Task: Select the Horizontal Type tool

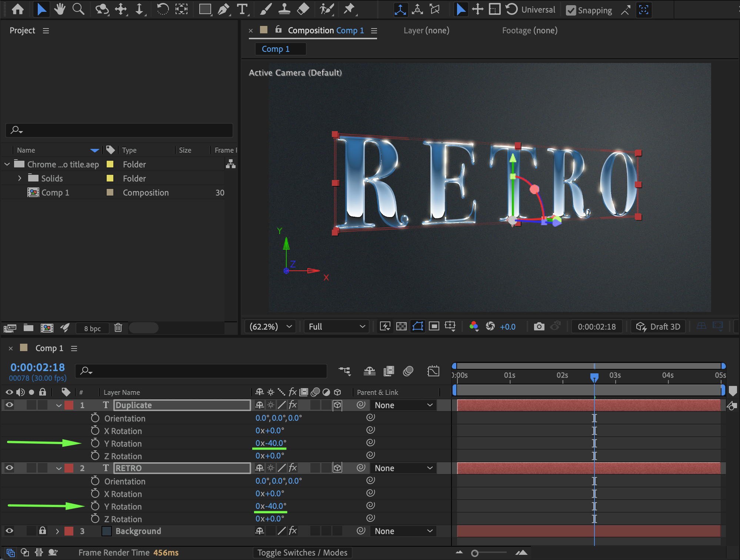Action: 242,9
